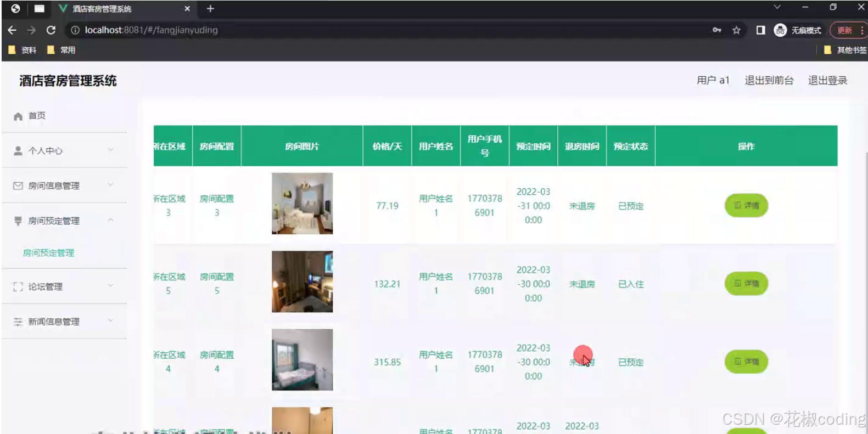Viewport: 868px width, 434px height.
Task: Click the 房间图片 column header
Action: [x=302, y=146]
